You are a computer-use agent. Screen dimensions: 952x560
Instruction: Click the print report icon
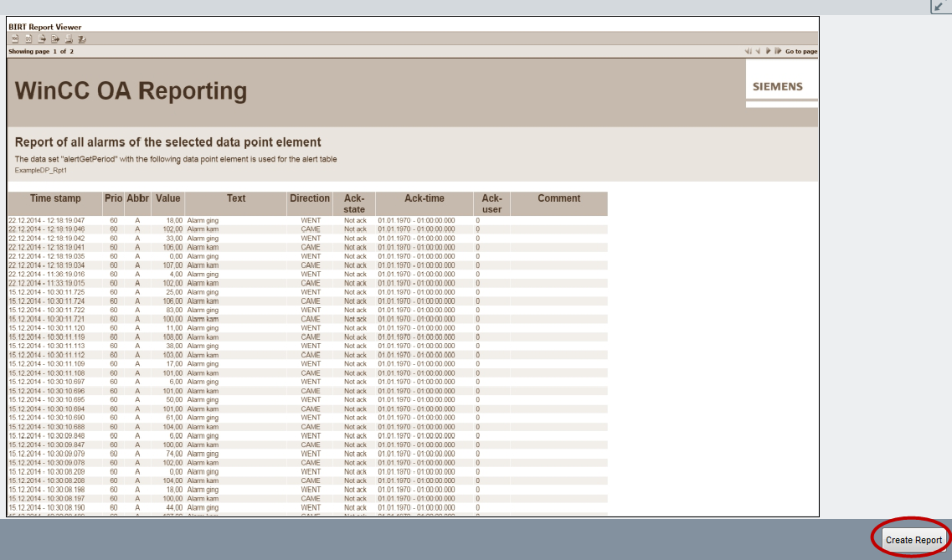[x=69, y=39]
